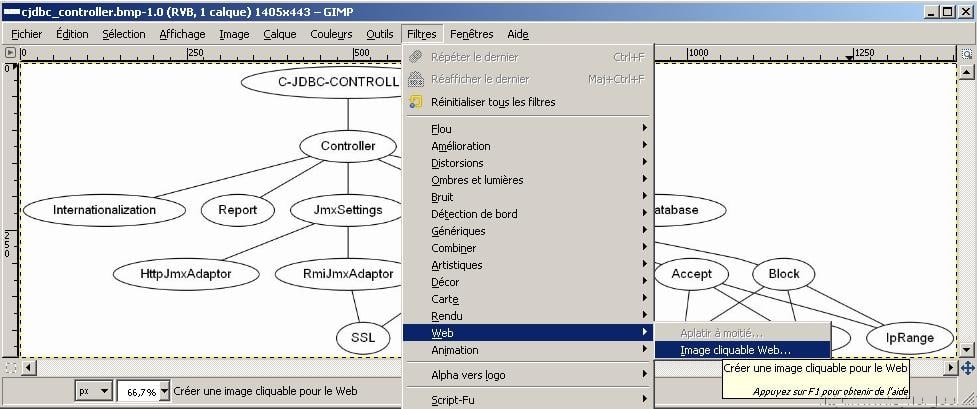
Task: Expand the Artistiques submenu
Action: [x=528, y=265]
